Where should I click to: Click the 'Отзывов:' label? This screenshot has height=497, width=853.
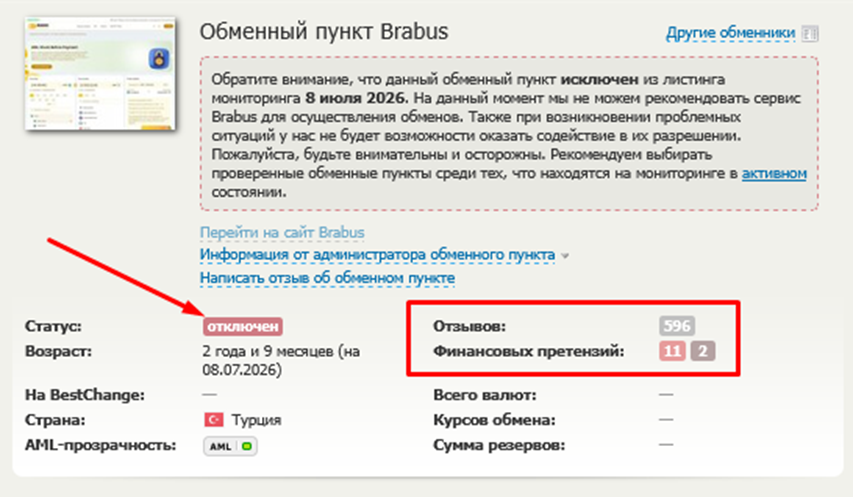(x=469, y=326)
